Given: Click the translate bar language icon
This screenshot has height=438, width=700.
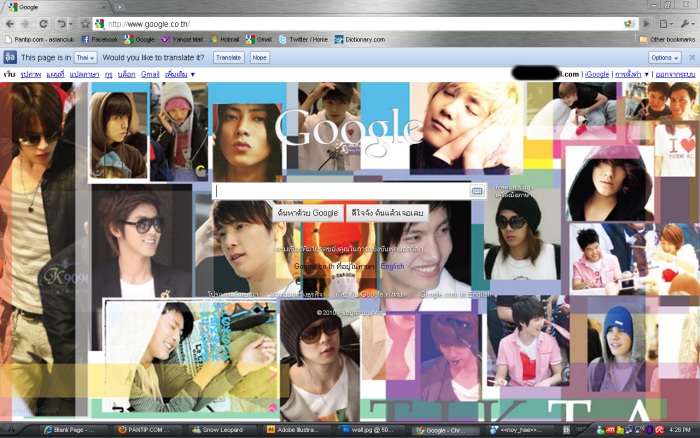Looking at the screenshot, I should pos(10,57).
